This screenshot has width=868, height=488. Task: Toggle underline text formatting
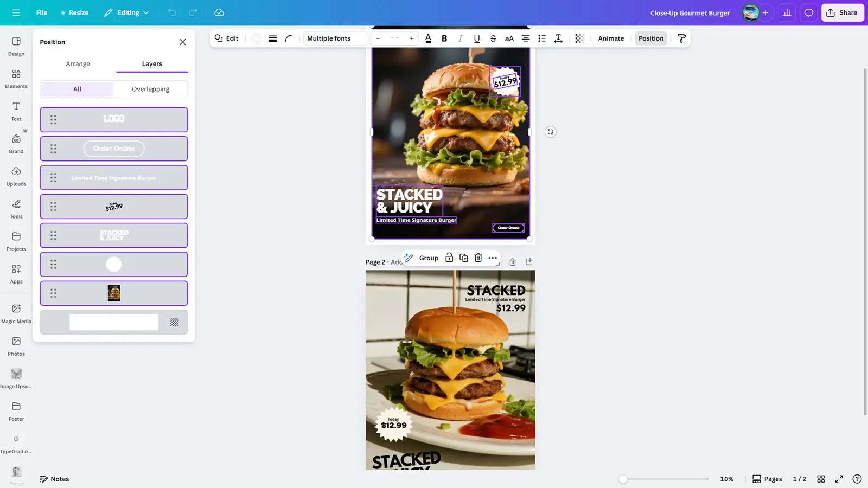coord(476,38)
